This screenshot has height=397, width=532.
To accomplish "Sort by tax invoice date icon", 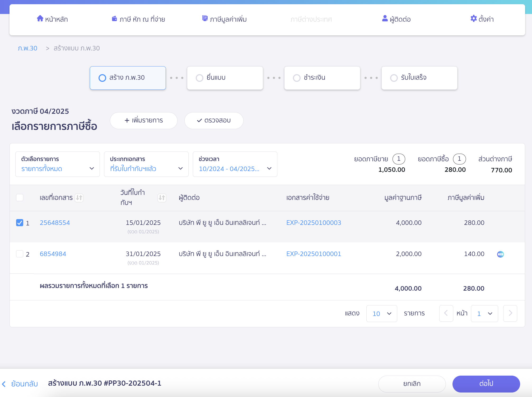I will (162, 198).
